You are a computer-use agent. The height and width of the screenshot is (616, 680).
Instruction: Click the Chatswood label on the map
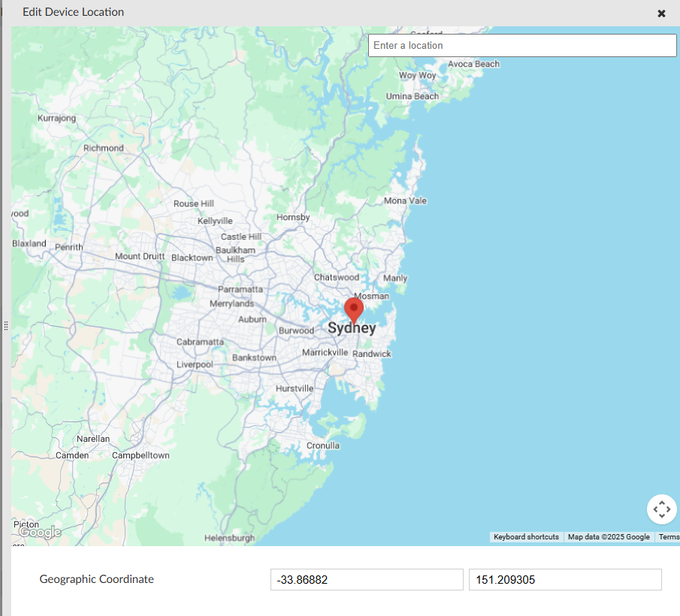(x=337, y=277)
